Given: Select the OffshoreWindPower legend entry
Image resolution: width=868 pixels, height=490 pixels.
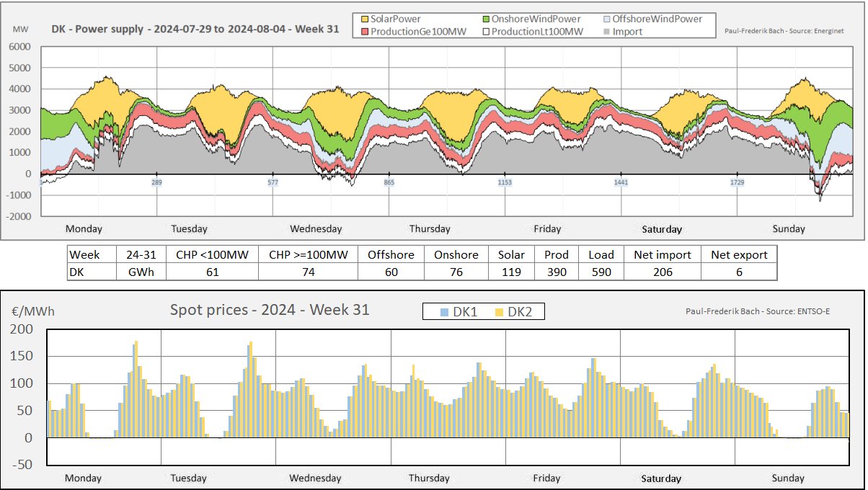Looking at the screenshot, I should [x=659, y=19].
